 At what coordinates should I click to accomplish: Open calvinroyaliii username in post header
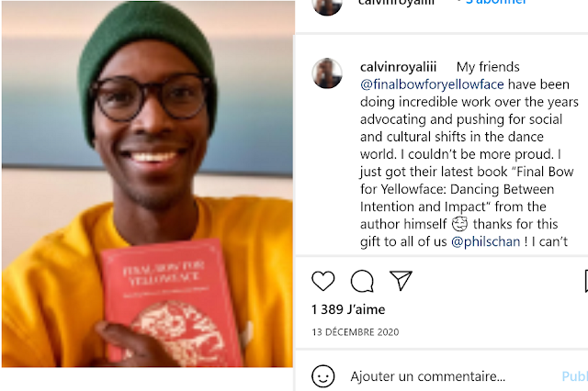[x=396, y=2]
